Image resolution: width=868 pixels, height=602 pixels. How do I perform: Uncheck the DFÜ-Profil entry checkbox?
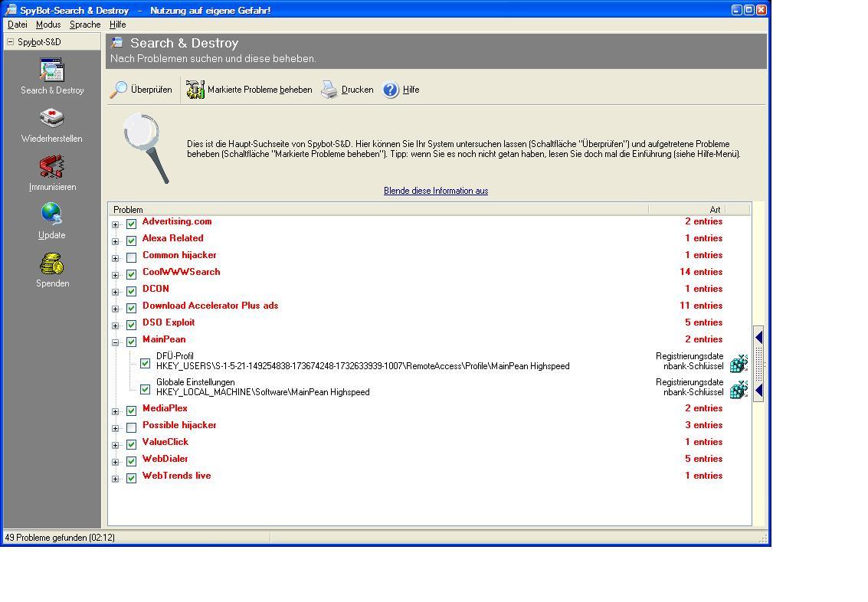(145, 364)
